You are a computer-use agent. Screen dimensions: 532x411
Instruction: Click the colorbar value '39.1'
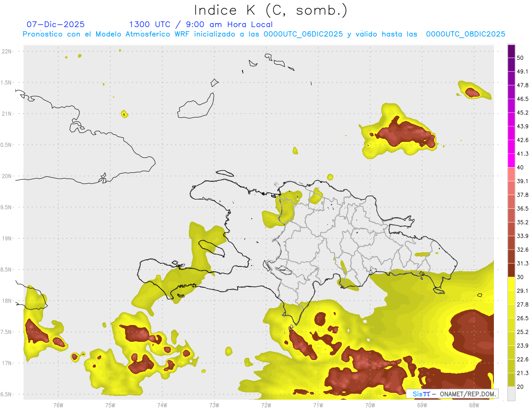point(523,181)
